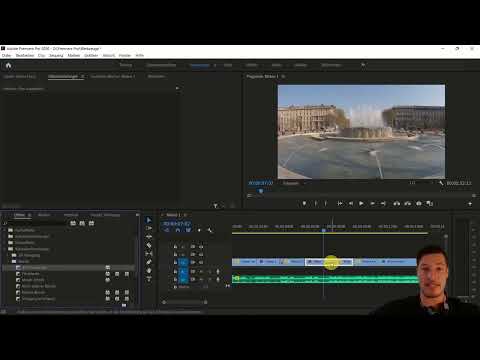Image resolution: width=480 pixels, height=360 pixels.
Task: Toggle lock on V1 track
Action: (x=175, y=262)
